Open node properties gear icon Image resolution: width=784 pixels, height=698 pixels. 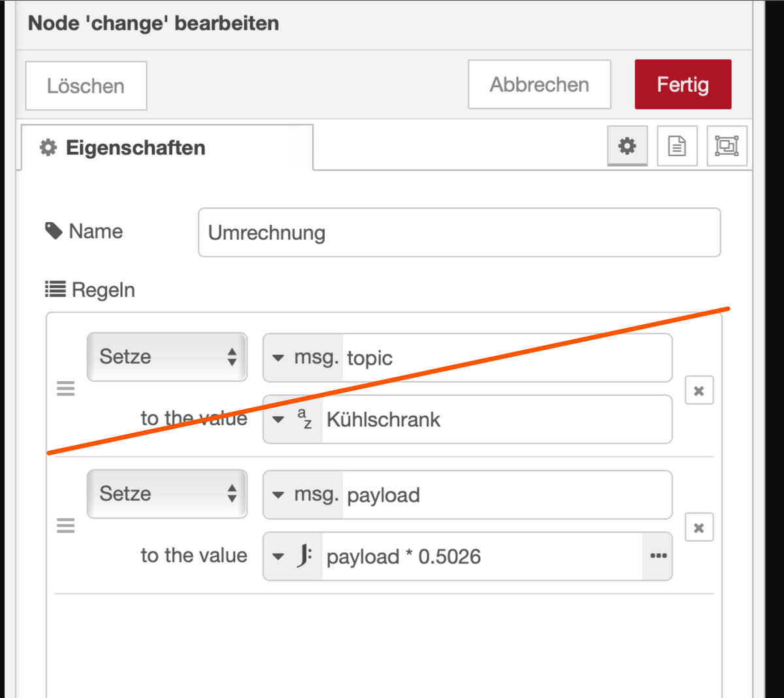tap(627, 146)
